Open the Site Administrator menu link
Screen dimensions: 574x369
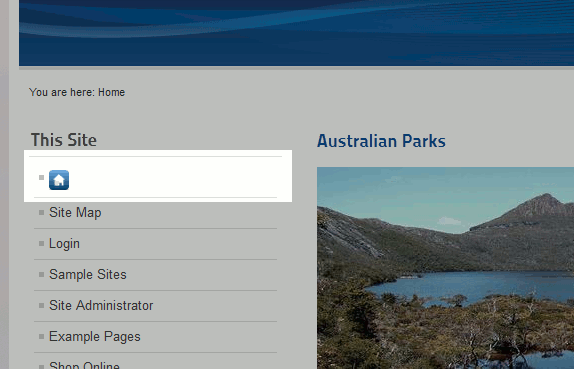[101, 305]
